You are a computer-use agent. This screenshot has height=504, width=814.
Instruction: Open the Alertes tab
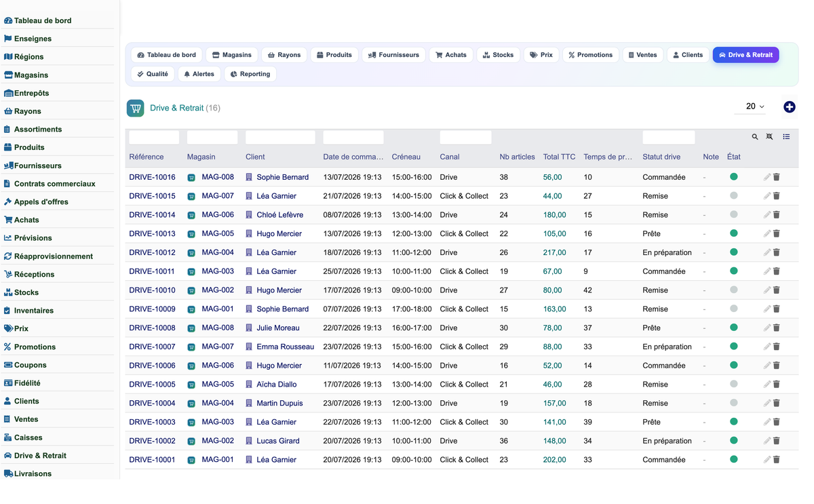[x=199, y=74]
